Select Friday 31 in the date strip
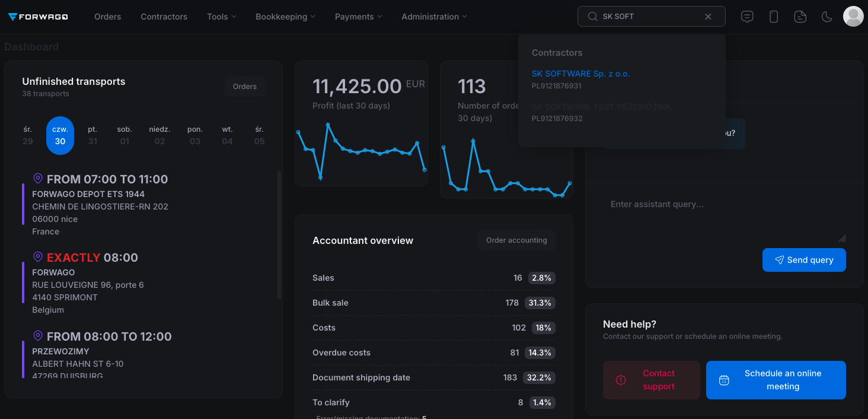 click(92, 135)
